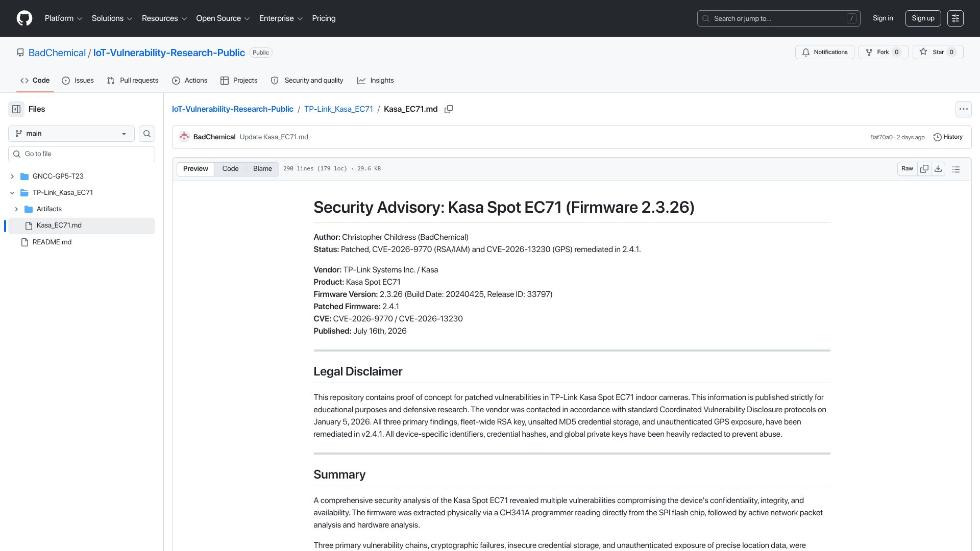Expand the Solutions menu
Image resolution: width=980 pixels, height=551 pixels.
112,18
